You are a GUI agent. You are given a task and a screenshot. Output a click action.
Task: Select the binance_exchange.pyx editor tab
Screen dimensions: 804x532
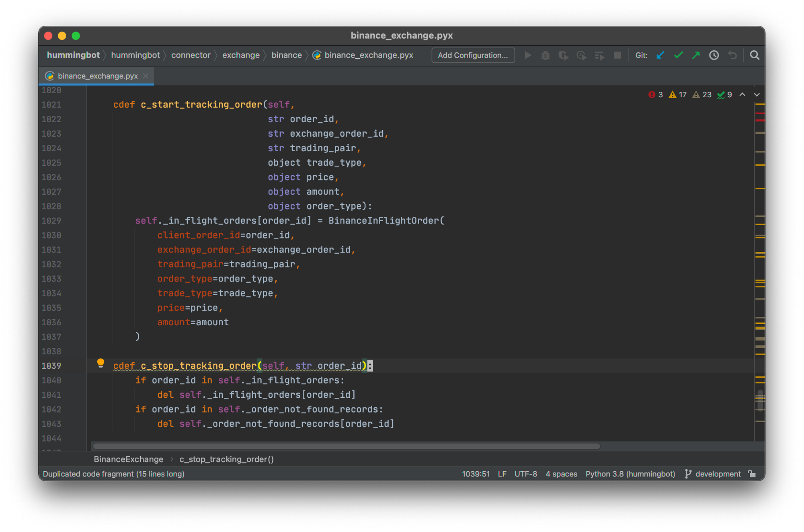(97, 76)
